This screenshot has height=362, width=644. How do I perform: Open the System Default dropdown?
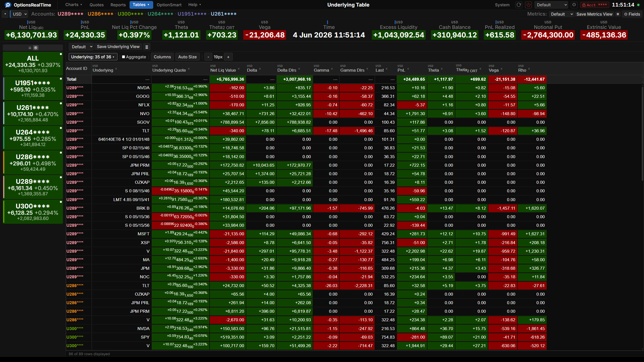coord(551,5)
